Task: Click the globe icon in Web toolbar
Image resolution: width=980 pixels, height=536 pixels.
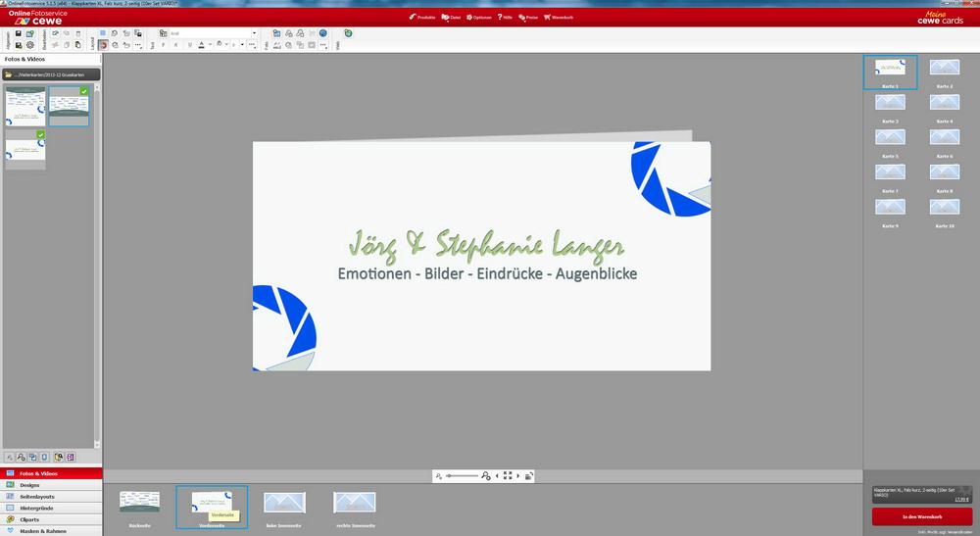Action: [348, 33]
